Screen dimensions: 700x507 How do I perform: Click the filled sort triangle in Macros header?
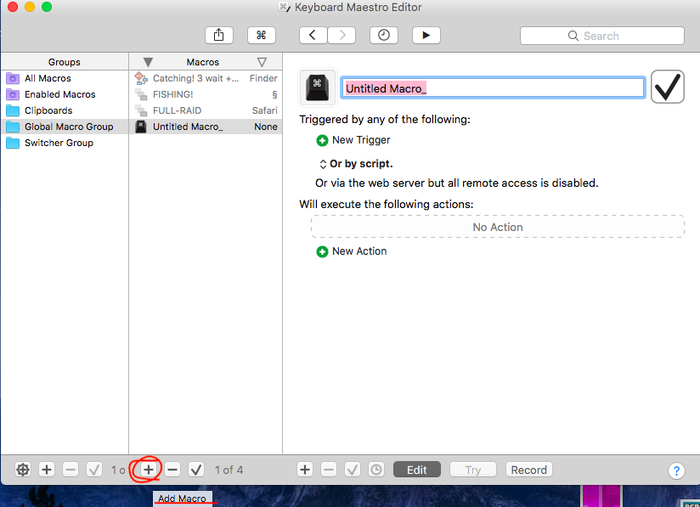pos(148,62)
